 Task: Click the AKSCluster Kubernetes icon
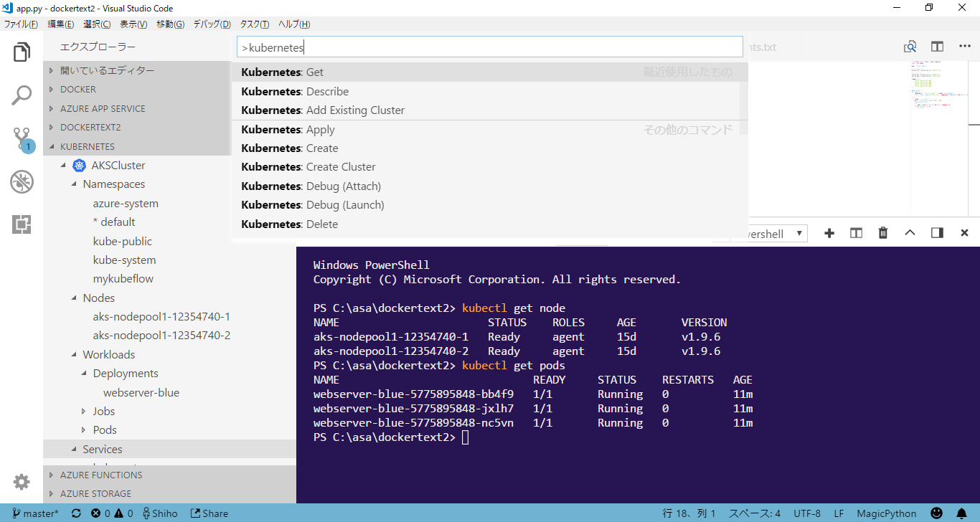[79, 166]
